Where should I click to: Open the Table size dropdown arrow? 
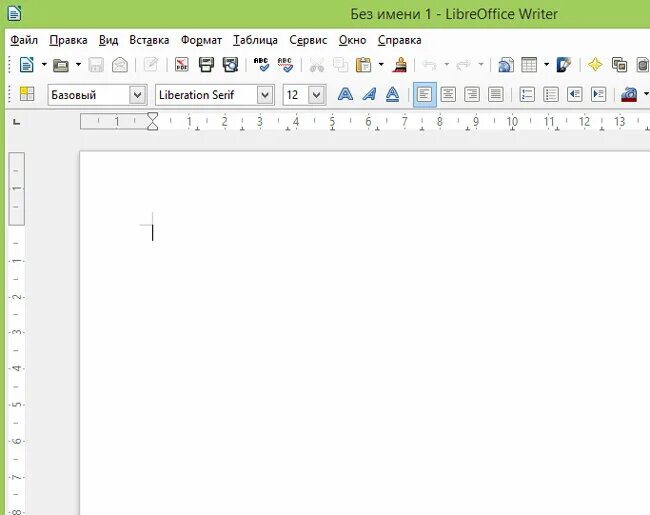pos(546,65)
